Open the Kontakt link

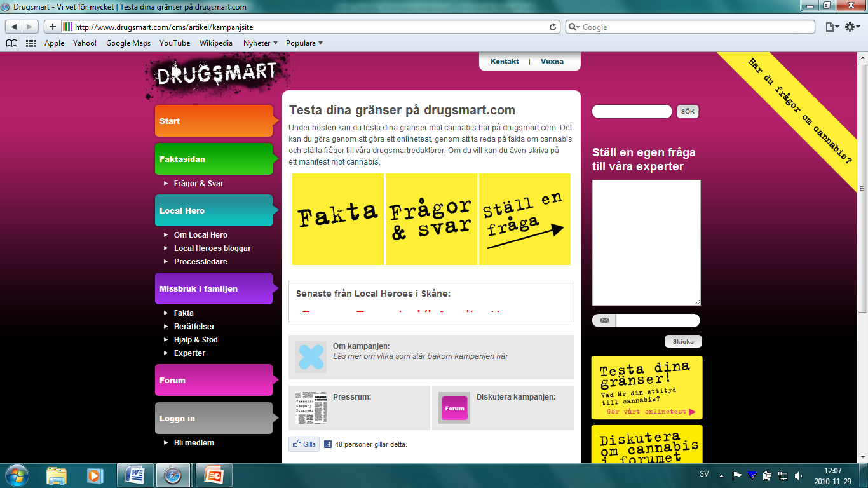tap(505, 62)
